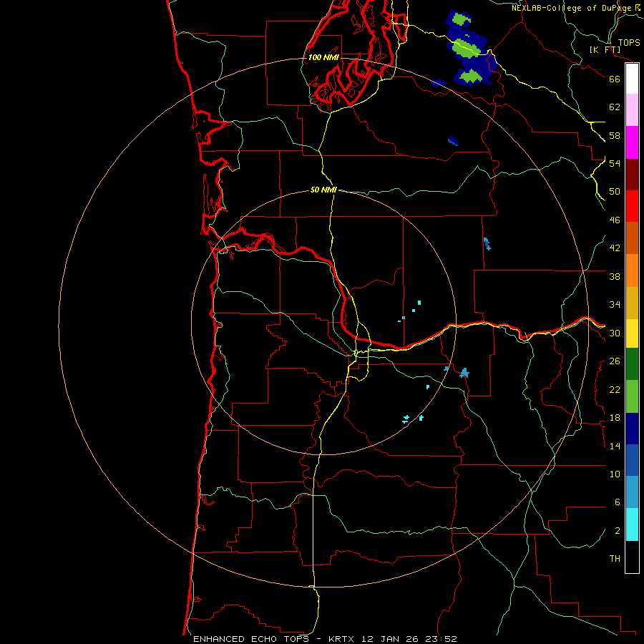Click the legend value 58
The image size is (644, 644).
[615, 135]
